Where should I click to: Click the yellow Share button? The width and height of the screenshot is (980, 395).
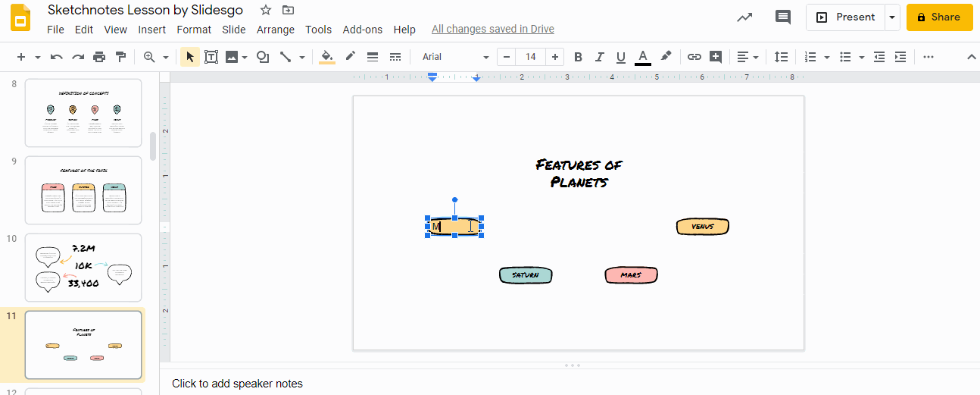[x=939, y=17]
